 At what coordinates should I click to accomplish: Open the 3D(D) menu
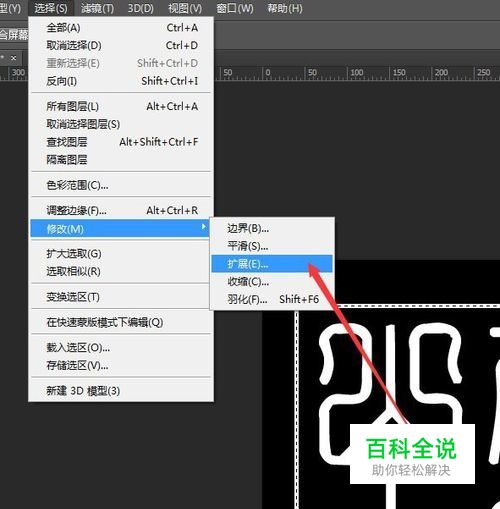(140, 8)
